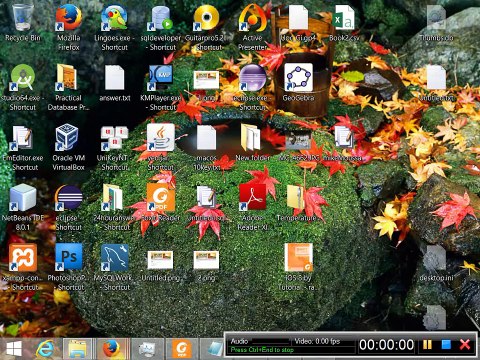Viewport: 480px width, 360px height.
Task: Select the desktop.ini hidden file icon
Action: (x=436, y=258)
